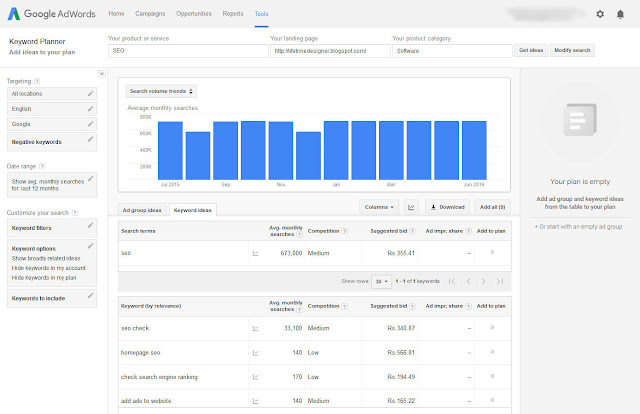Screen dimensions: 640x414
Task: Click the landing page URL field
Action: tap(330, 51)
